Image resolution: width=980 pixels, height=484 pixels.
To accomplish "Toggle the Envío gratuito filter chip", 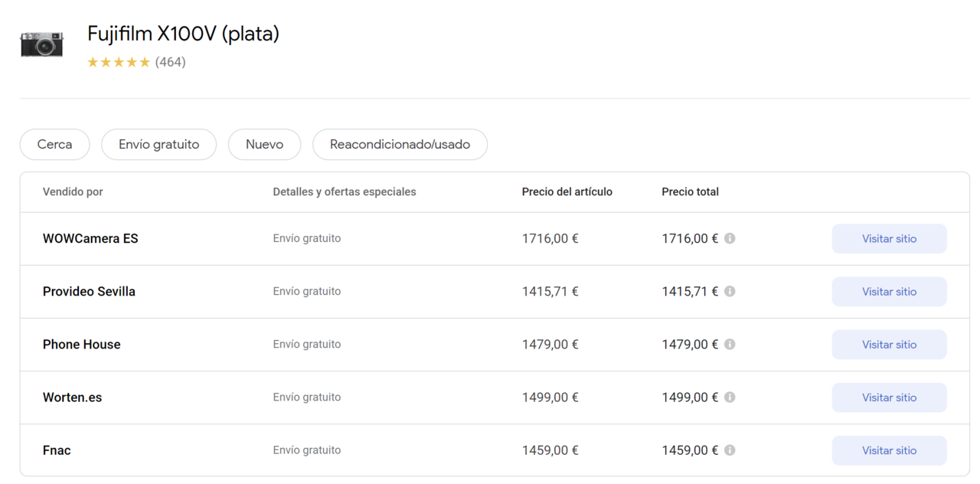I will 159,144.
